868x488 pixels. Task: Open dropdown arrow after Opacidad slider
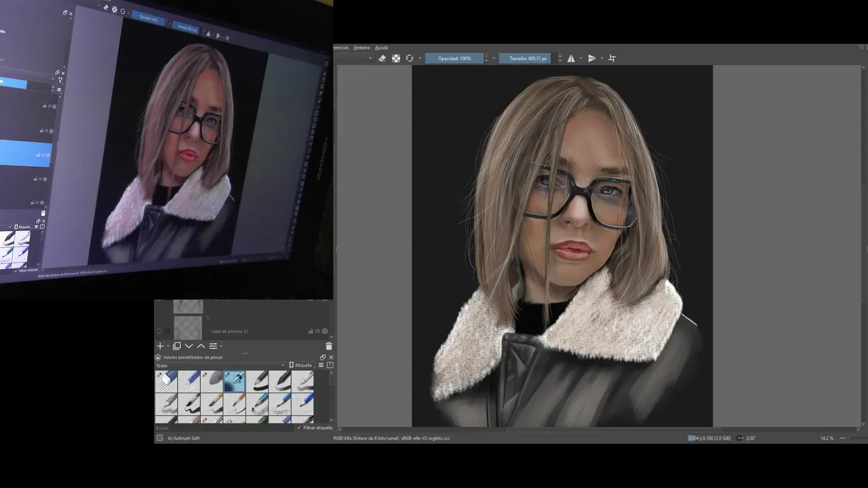493,58
